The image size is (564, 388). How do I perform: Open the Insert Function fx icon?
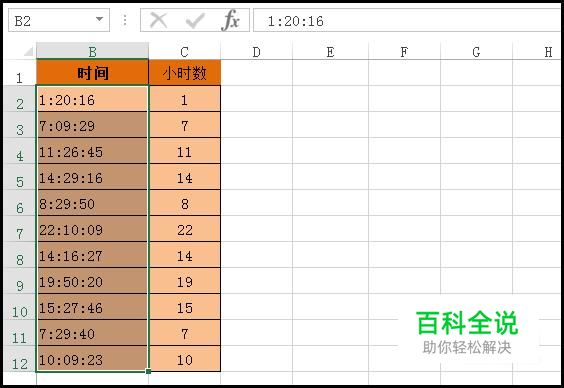point(230,20)
